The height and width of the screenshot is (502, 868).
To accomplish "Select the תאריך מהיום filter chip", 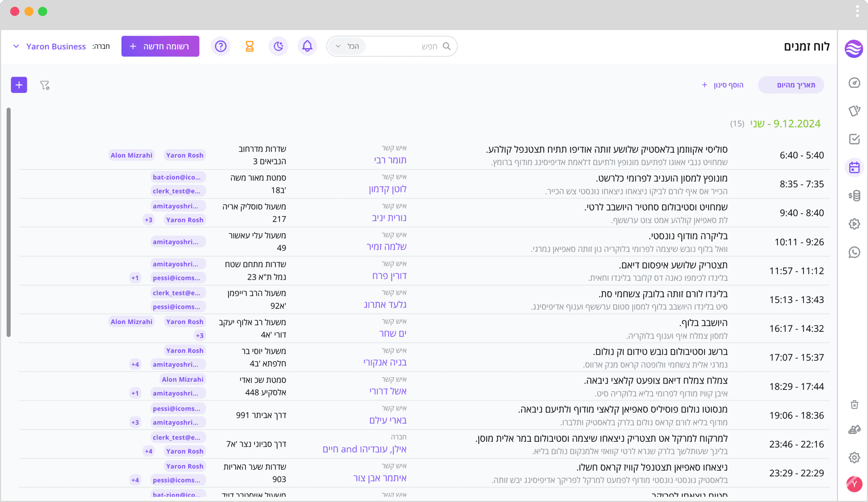I will pos(791,85).
